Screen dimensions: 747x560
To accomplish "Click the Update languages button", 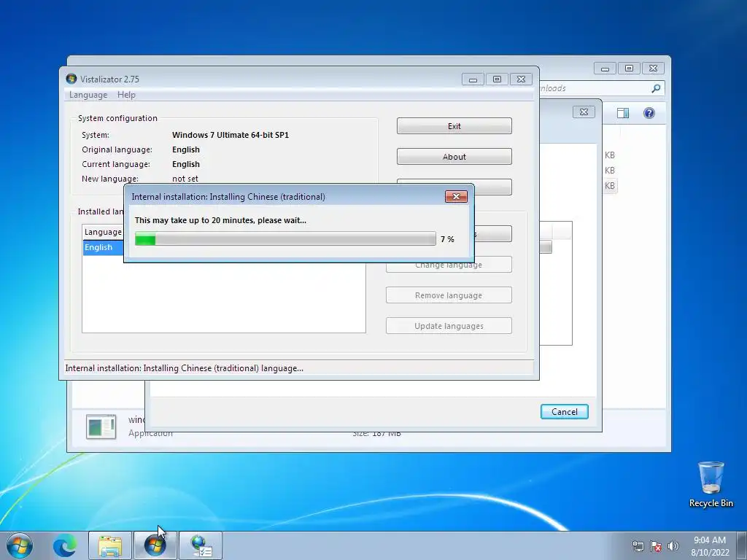I will (449, 326).
